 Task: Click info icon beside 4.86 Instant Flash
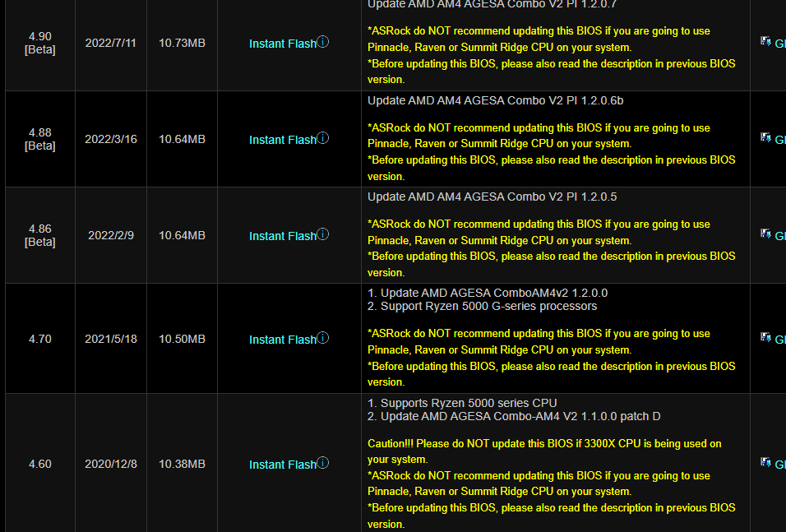coord(323,234)
